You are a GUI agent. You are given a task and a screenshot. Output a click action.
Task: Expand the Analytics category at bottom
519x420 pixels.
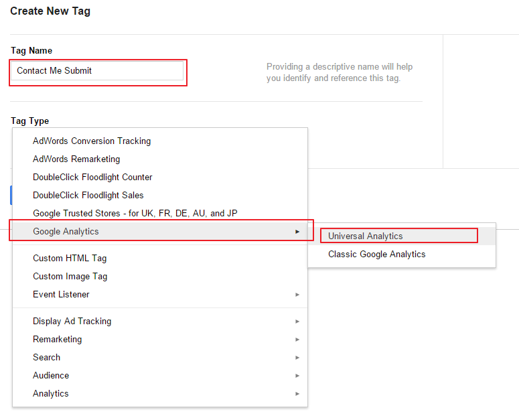(x=160, y=393)
